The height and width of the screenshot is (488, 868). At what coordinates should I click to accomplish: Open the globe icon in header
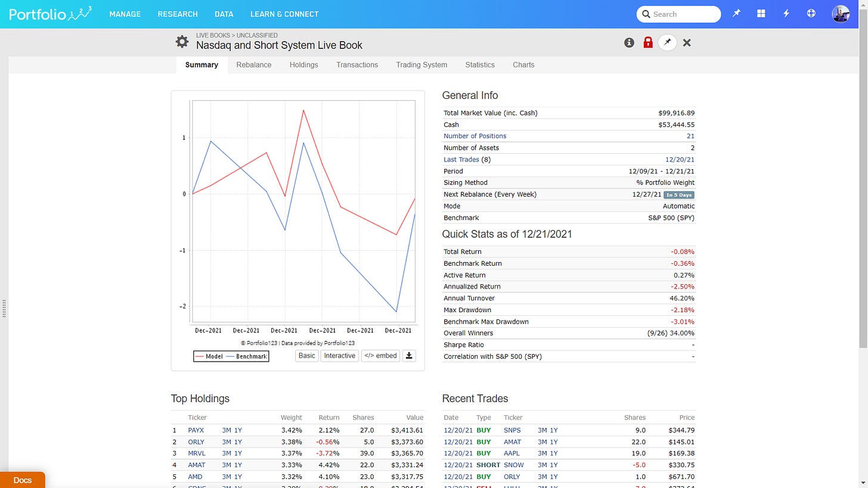pyautogui.click(x=811, y=14)
